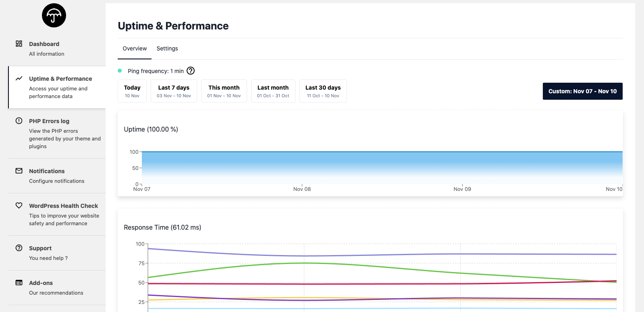The image size is (644, 312).
Task: Choose the Last 7 days range
Action: (x=174, y=91)
